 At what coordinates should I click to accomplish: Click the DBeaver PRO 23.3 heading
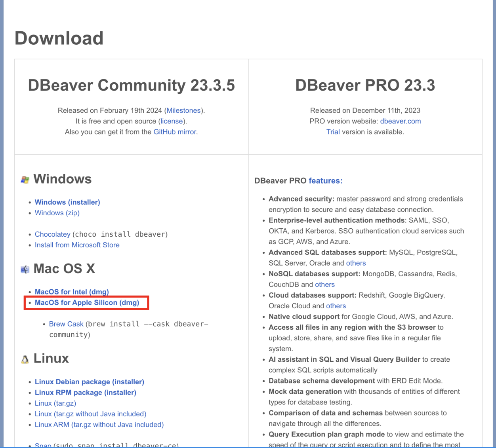tap(365, 85)
